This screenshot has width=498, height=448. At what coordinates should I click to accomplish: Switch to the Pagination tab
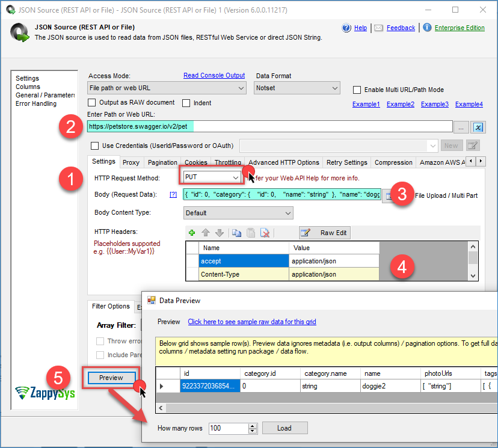click(x=162, y=162)
